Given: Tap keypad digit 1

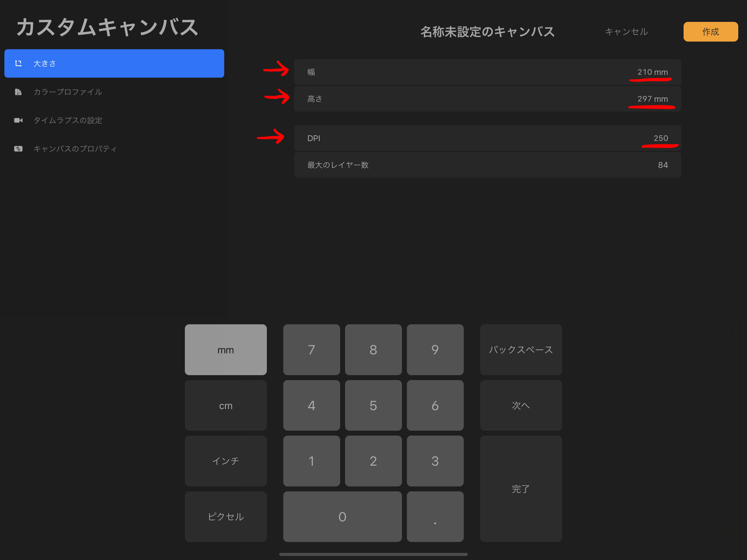Looking at the screenshot, I should coord(311,461).
